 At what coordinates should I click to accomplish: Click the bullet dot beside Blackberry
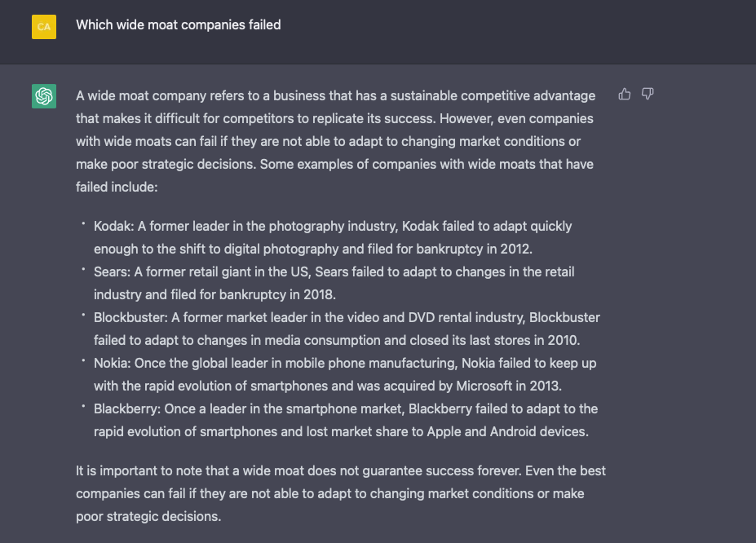tap(83, 405)
